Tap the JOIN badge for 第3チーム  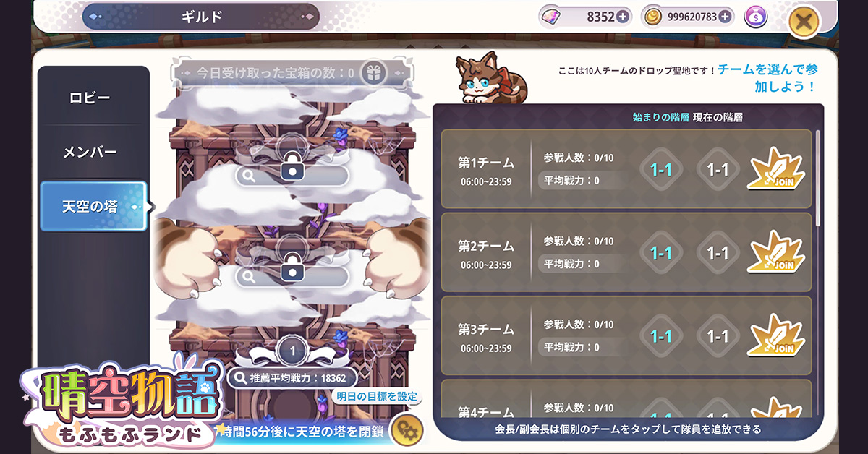[x=776, y=335]
